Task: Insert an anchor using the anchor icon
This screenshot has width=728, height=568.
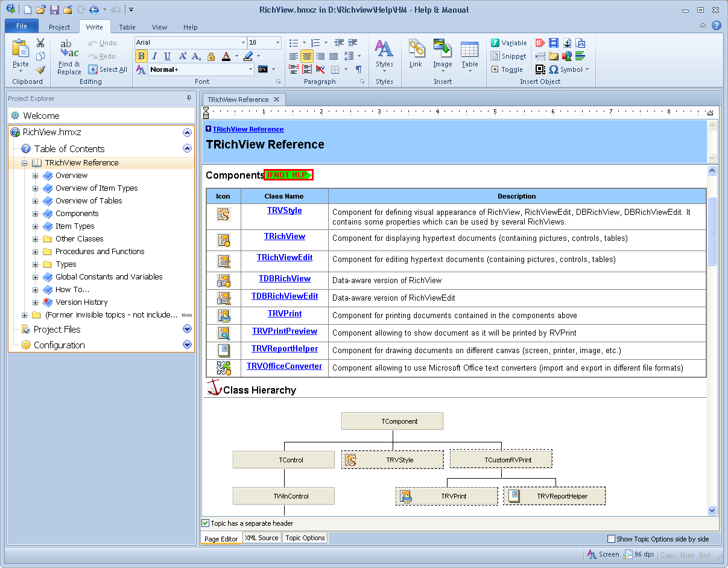Action: point(567,43)
